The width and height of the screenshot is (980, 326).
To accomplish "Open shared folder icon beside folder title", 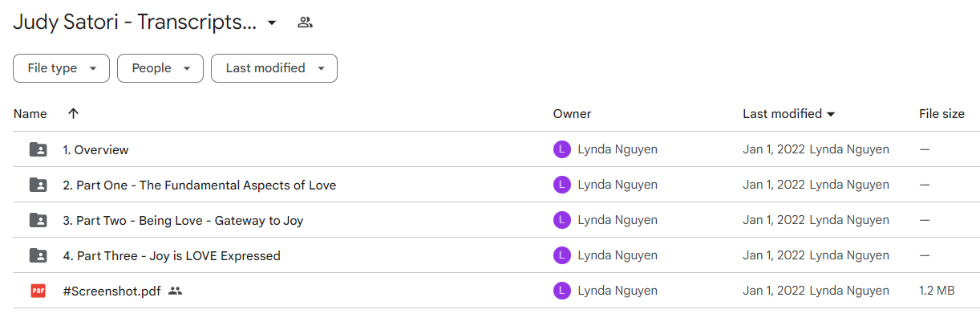I will click(x=305, y=22).
